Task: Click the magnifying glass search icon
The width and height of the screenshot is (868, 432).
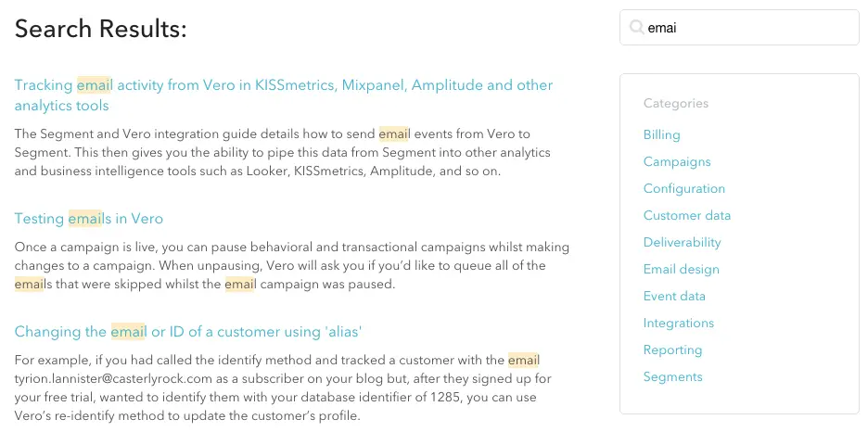Action: click(x=636, y=28)
